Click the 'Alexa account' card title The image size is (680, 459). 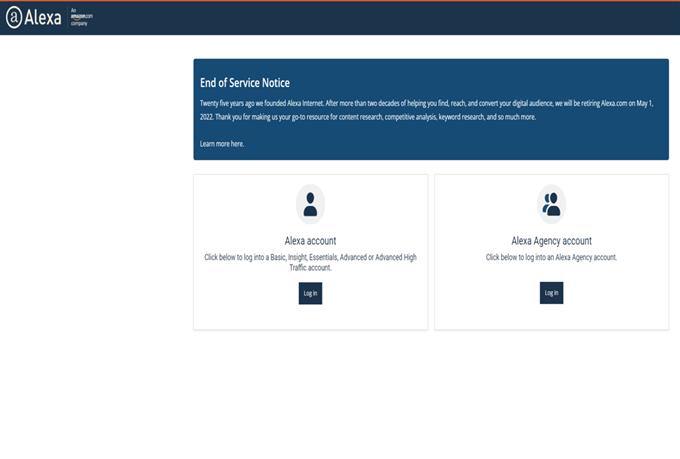point(310,241)
